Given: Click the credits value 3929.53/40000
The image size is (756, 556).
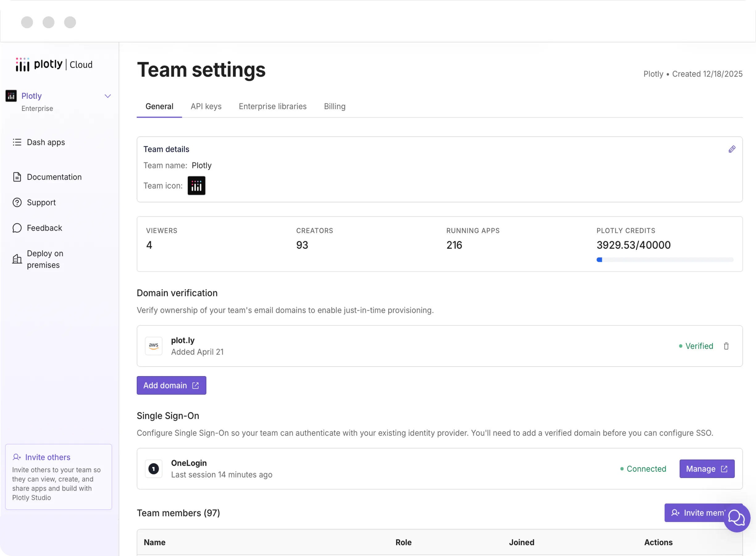Looking at the screenshot, I should 634,245.
